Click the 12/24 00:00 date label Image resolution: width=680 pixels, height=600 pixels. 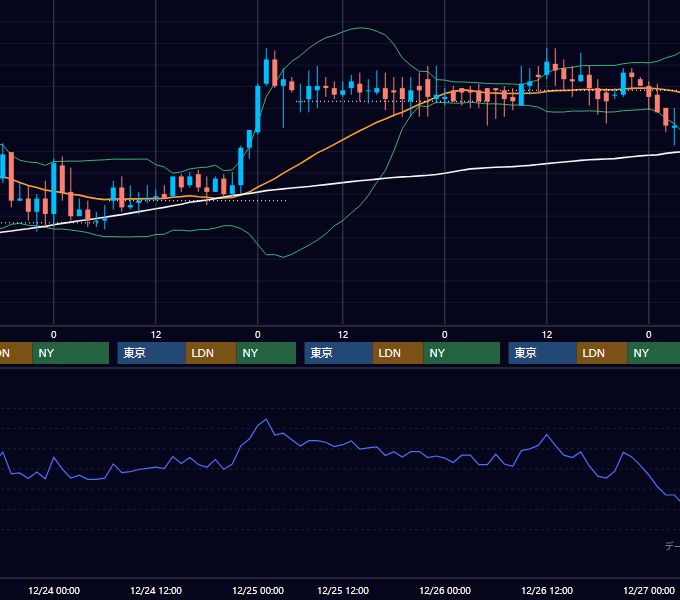click(x=54, y=590)
